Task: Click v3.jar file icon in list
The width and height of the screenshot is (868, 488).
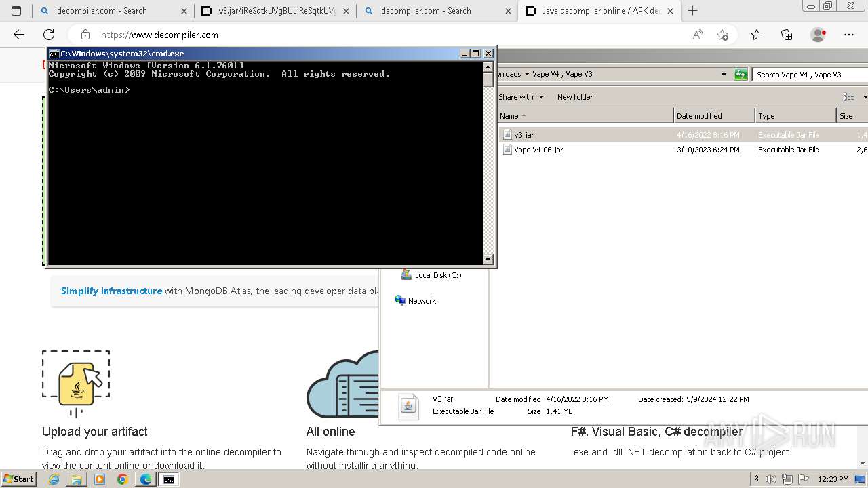Action: point(507,135)
